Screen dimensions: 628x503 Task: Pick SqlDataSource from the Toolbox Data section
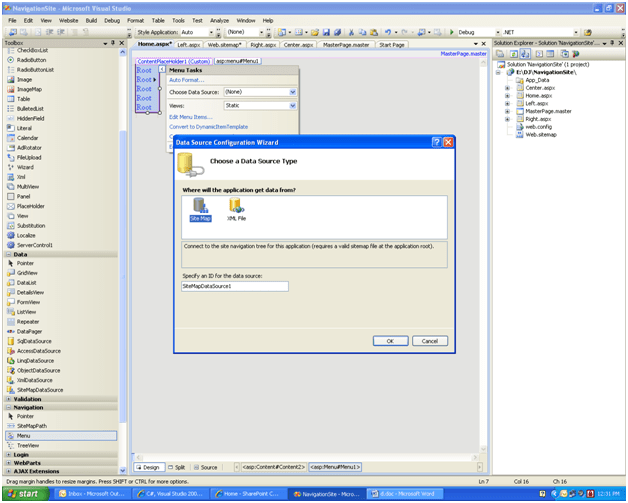pyautogui.click(x=35, y=341)
